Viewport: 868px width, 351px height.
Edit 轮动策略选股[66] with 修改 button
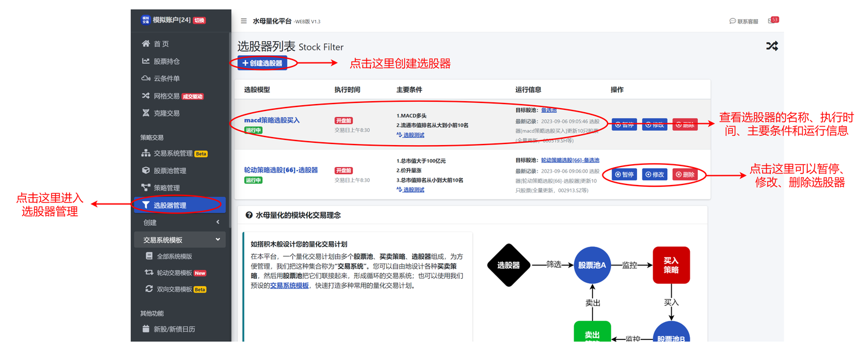(655, 175)
